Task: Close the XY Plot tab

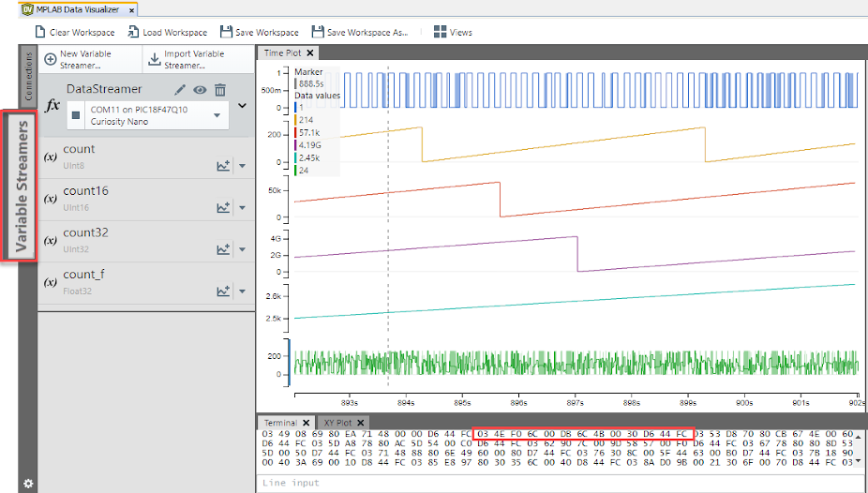Action: 360,423
